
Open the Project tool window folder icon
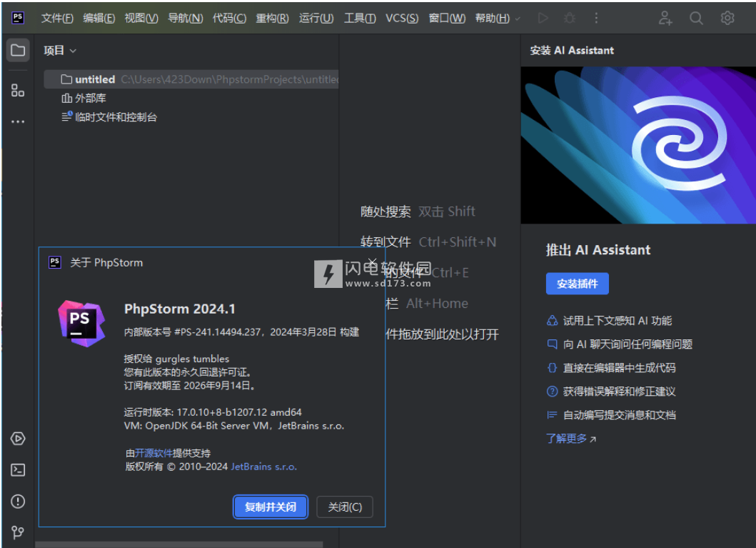18,50
